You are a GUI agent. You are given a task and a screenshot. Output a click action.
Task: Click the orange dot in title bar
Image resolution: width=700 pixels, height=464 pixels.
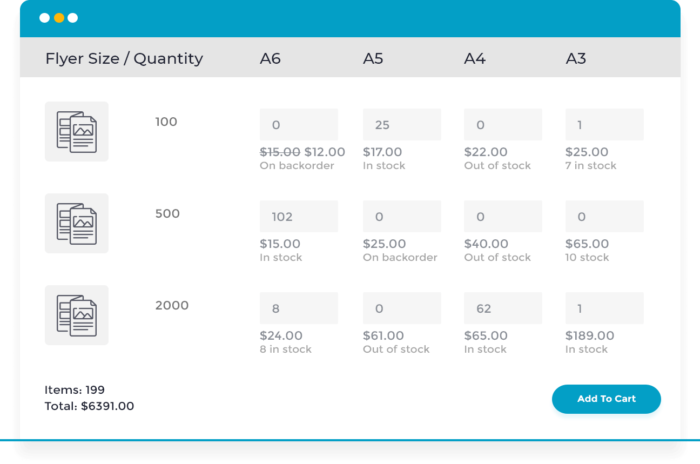(58, 18)
